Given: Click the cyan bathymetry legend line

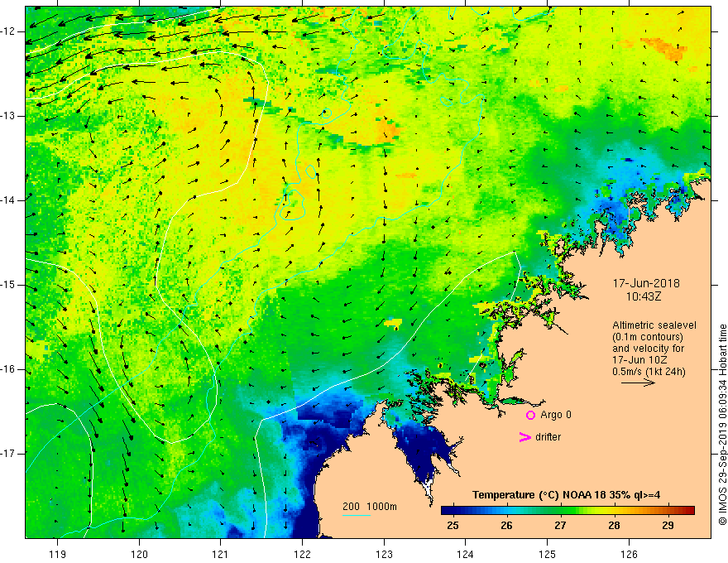Looking at the screenshot, I should 357,515.
